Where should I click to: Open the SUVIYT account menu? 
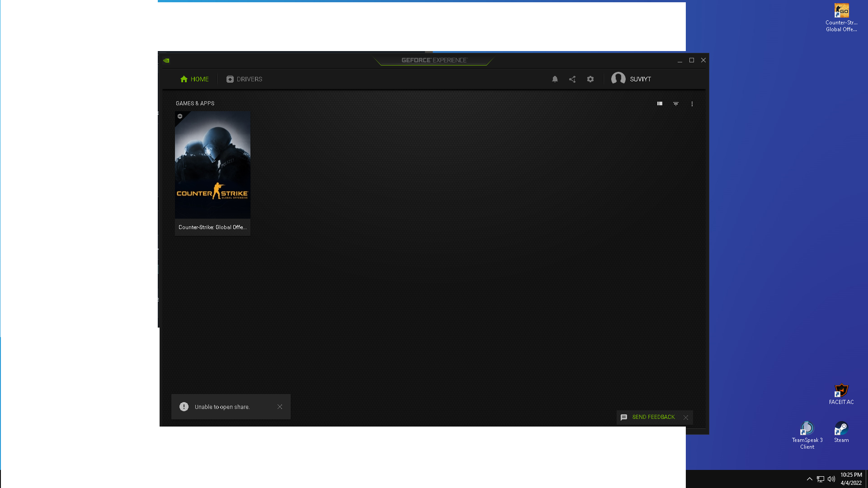point(640,79)
